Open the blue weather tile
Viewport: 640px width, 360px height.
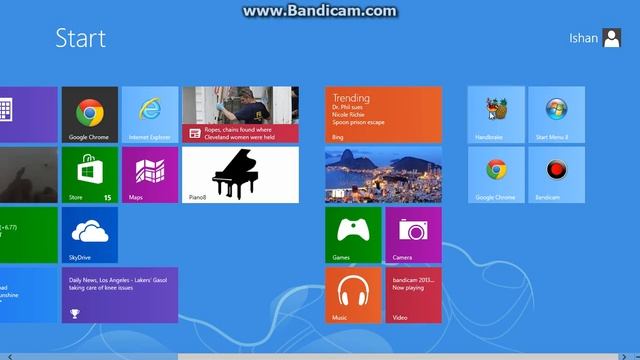pos(29,296)
